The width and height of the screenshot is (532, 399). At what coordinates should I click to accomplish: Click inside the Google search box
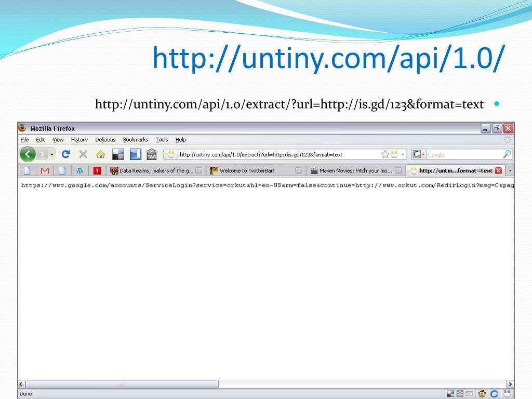(464, 155)
